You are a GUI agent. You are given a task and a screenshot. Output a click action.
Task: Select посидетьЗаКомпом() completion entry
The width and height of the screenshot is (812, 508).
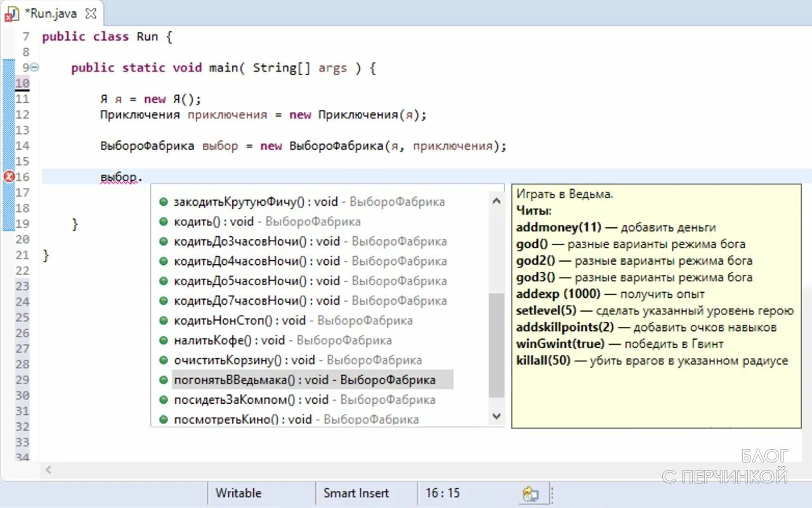[304, 399]
